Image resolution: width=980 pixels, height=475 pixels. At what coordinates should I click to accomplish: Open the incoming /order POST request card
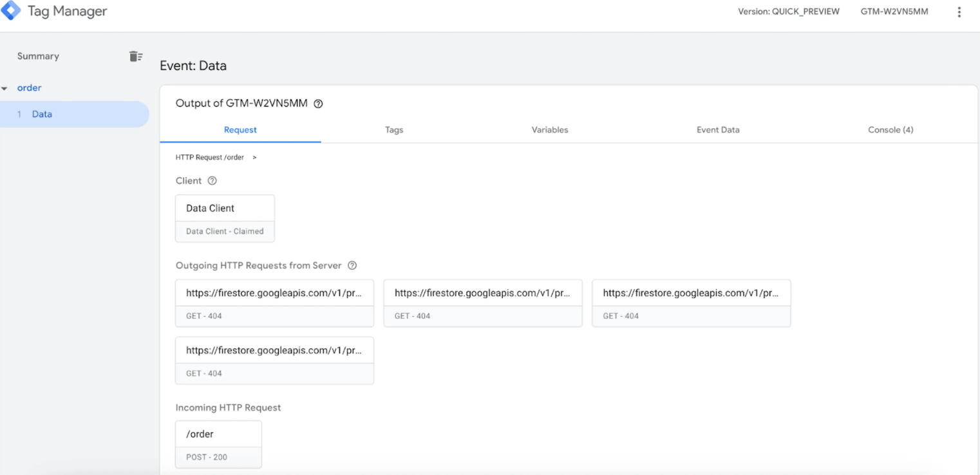(218, 444)
